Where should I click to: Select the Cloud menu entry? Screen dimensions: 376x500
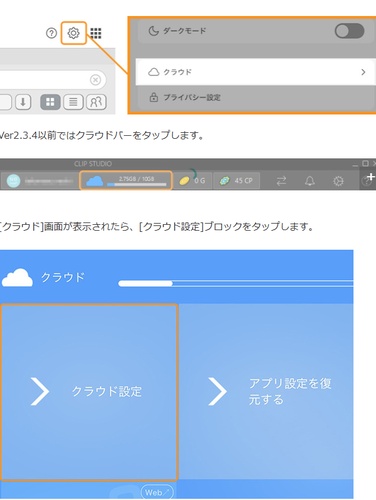(256, 72)
